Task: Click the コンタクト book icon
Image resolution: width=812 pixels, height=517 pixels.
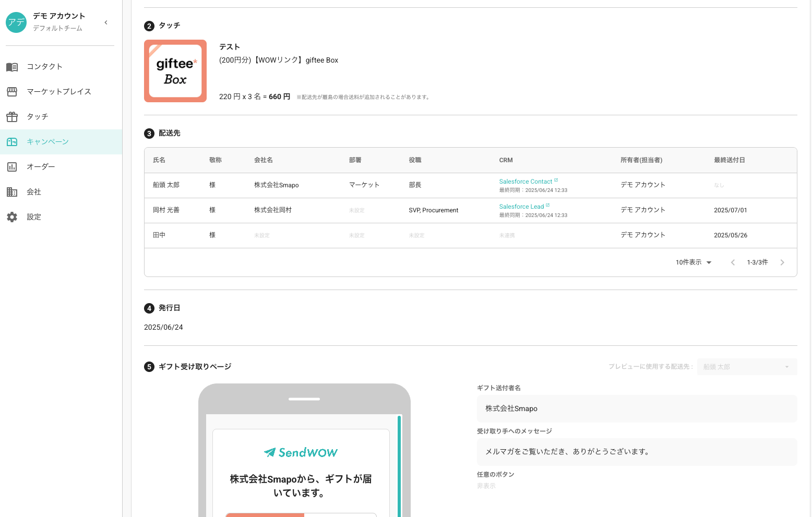Action: 12,67
